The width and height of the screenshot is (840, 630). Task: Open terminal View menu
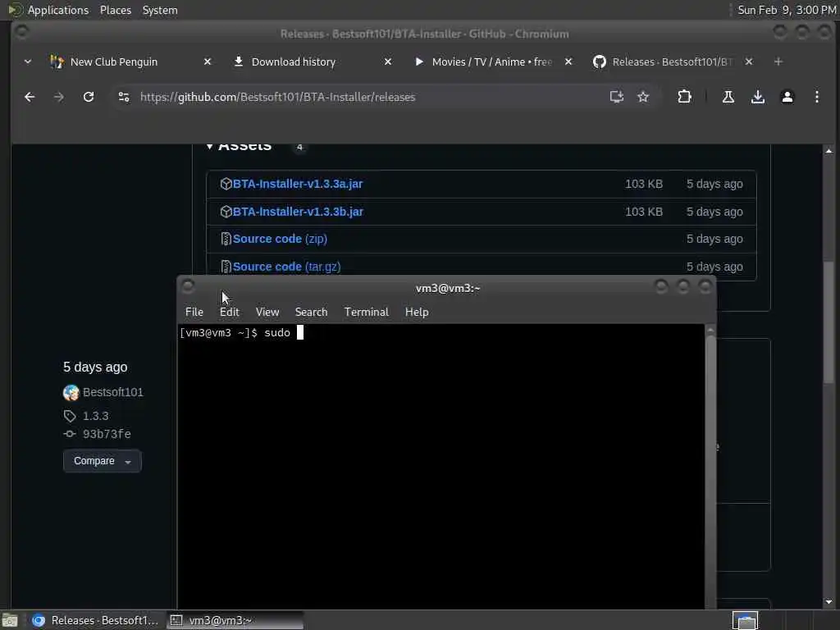pos(267,312)
